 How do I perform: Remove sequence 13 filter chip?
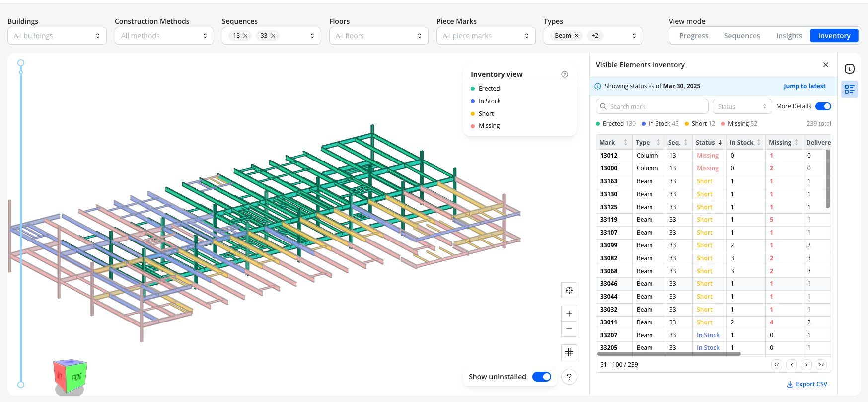point(245,36)
